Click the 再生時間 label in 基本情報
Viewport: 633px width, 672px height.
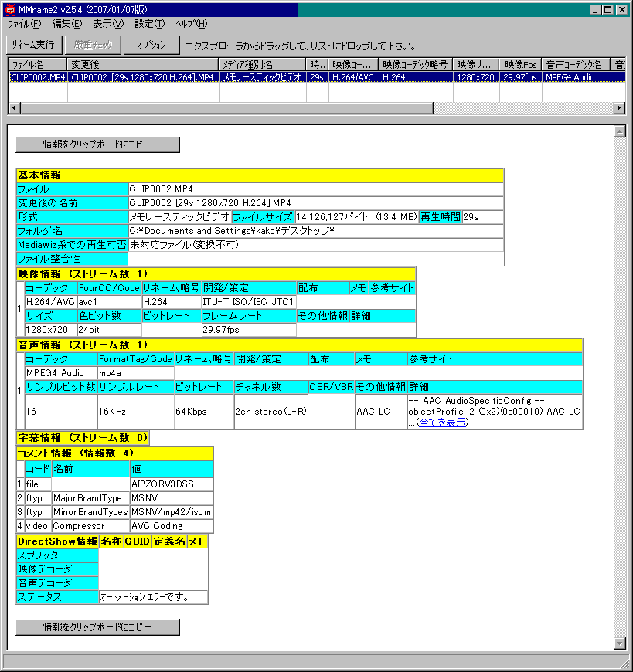click(441, 217)
